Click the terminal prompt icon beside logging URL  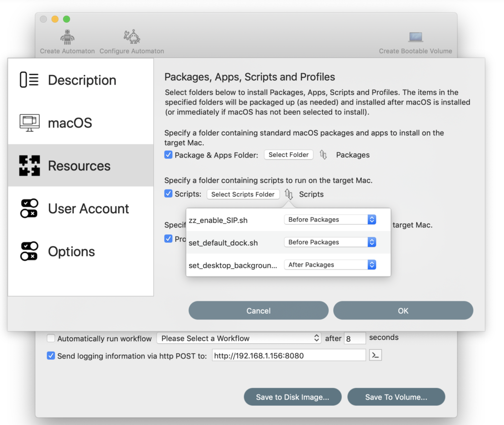[376, 355]
